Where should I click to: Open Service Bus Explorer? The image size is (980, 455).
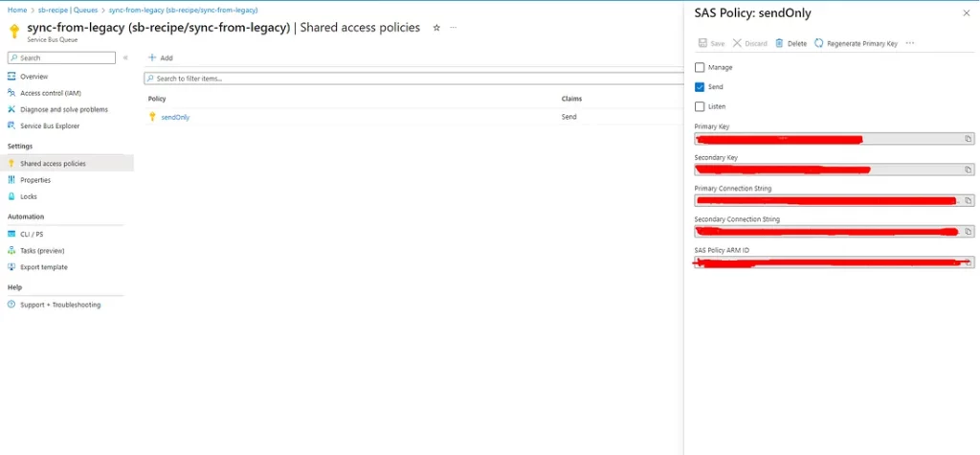pos(50,125)
